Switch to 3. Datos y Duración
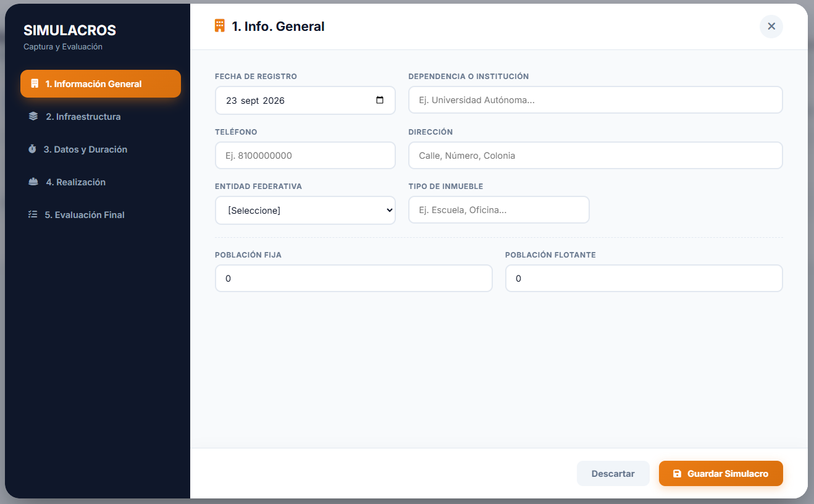 coord(101,149)
